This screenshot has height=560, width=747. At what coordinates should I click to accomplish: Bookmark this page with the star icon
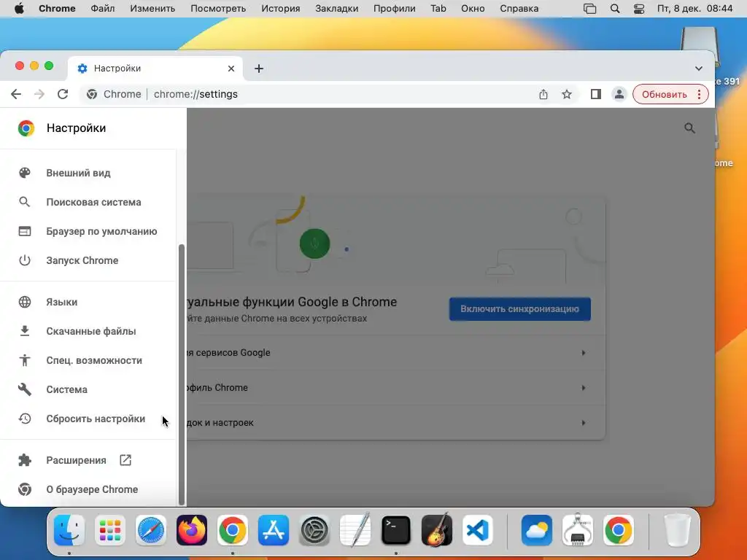coord(566,94)
